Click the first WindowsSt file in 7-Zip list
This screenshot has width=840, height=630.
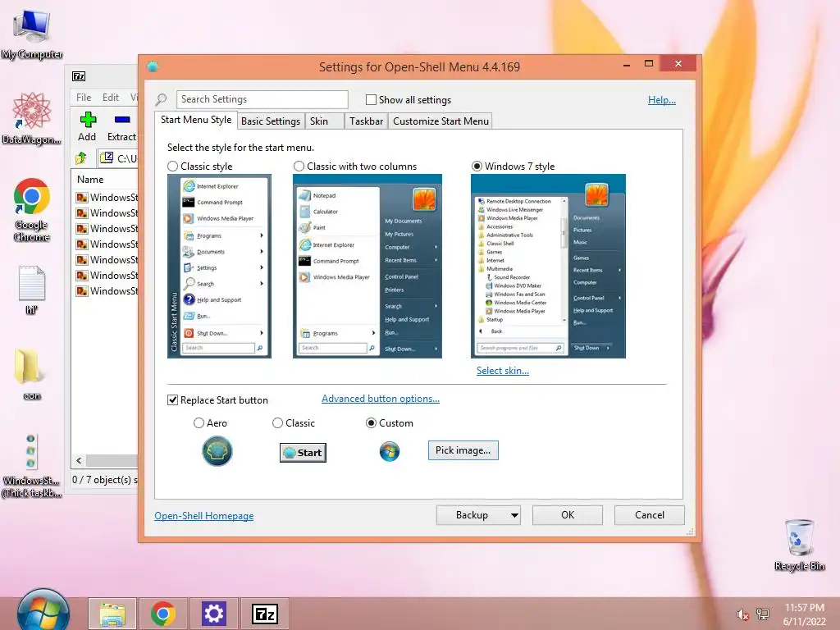107,197
